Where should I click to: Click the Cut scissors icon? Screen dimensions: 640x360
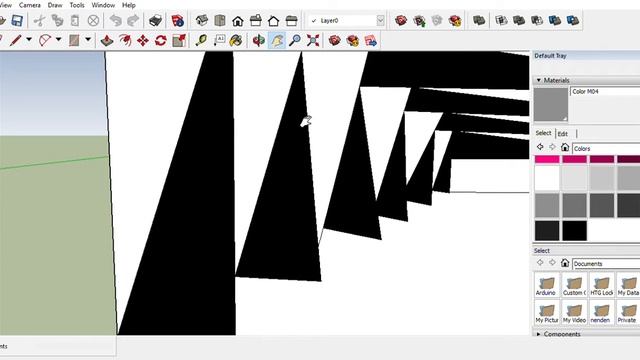click(39, 20)
